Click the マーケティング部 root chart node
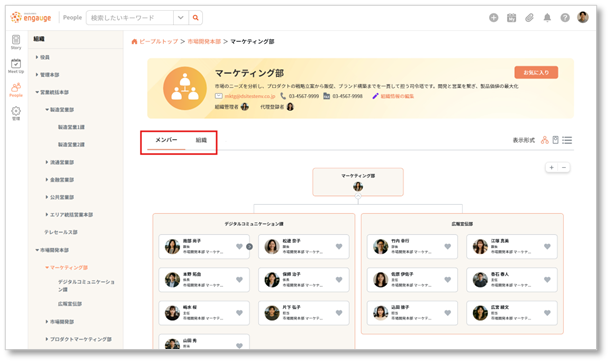This screenshot has height=363, width=610. pyautogui.click(x=358, y=182)
